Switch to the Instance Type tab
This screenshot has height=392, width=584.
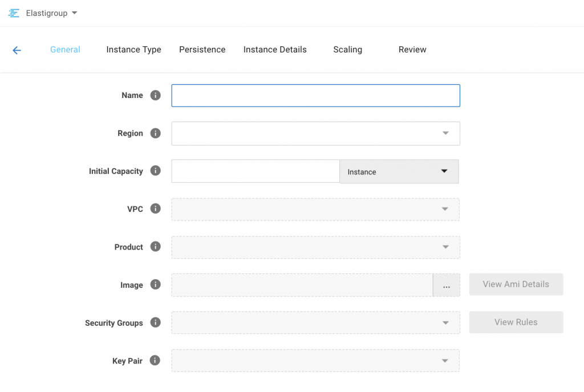(x=133, y=50)
